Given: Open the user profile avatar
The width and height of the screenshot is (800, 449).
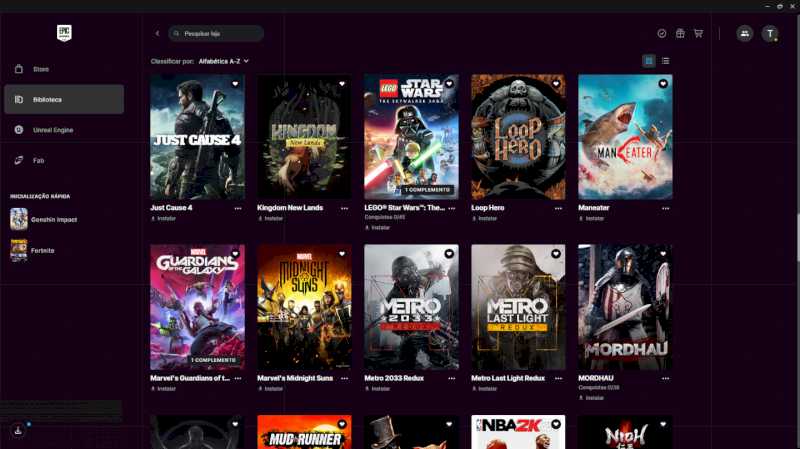Looking at the screenshot, I should point(770,33).
